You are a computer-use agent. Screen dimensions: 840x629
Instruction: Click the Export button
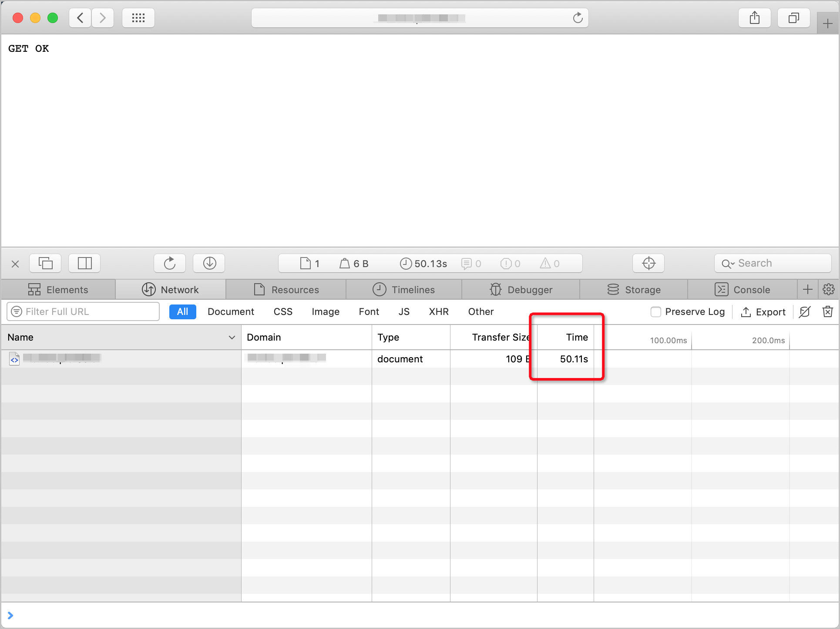pyautogui.click(x=763, y=312)
